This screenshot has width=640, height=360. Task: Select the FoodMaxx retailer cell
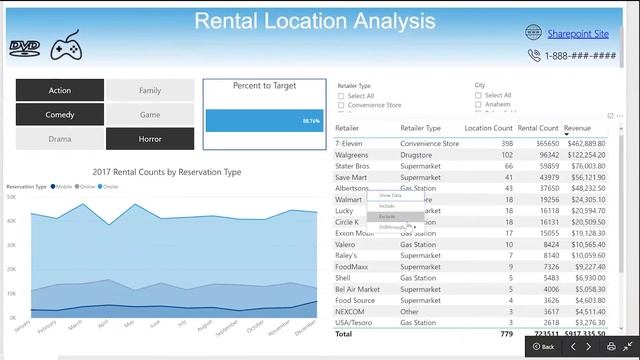351,267
